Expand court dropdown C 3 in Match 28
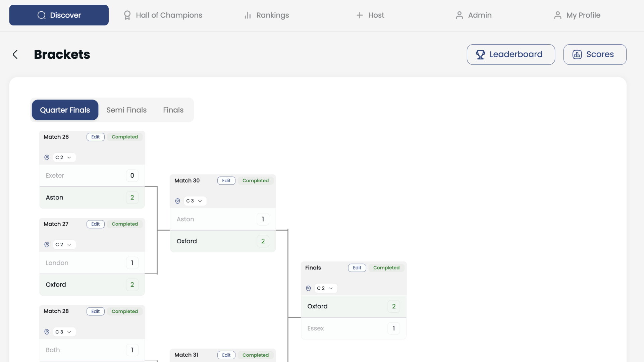Image resolution: width=644 pixels, height=362 pixels. click(x=64, y=332)
